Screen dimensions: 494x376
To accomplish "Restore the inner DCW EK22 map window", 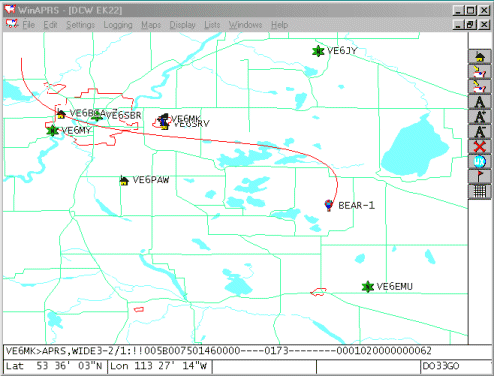I will [x=470, y=24].
